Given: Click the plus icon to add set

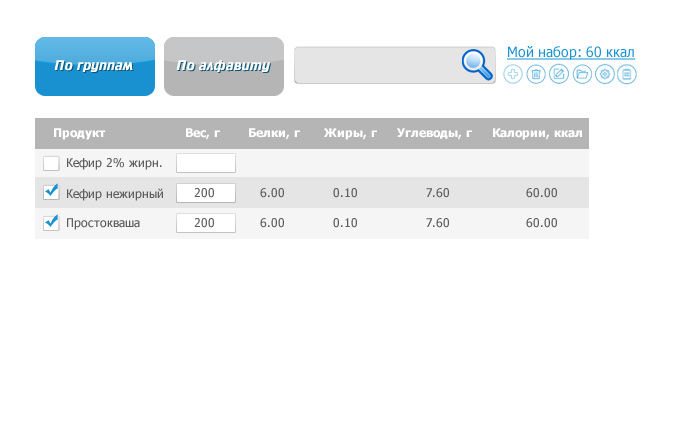Looking at the screenshot, I should tap(513, 74).
